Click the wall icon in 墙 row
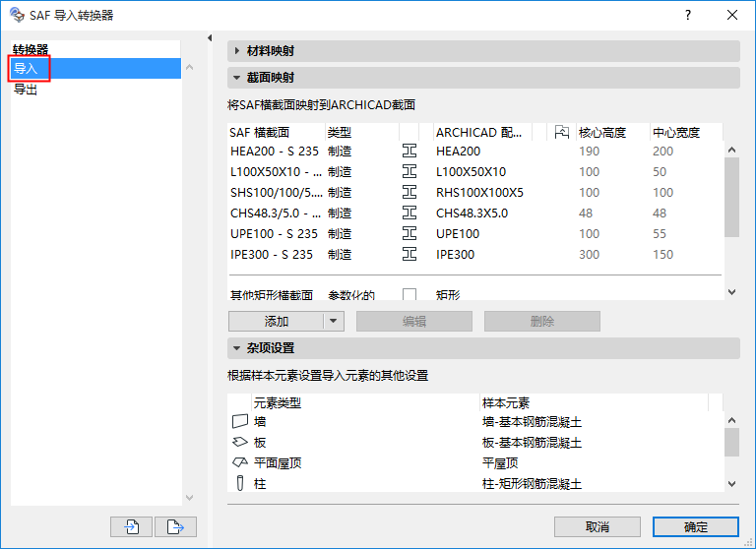 pos(240,422)
